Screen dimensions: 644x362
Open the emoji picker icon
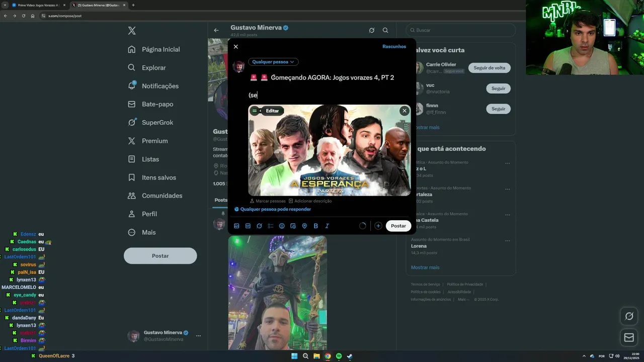click(282, 226)
